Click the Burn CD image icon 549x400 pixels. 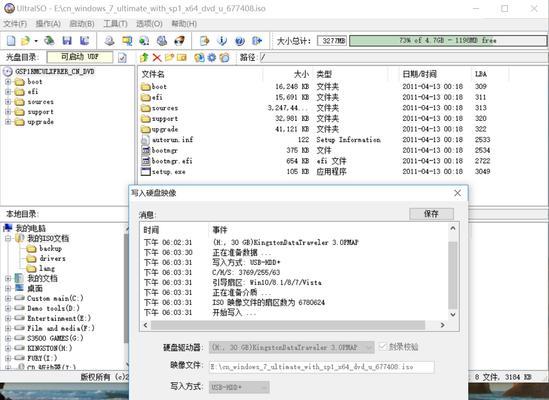179,41
